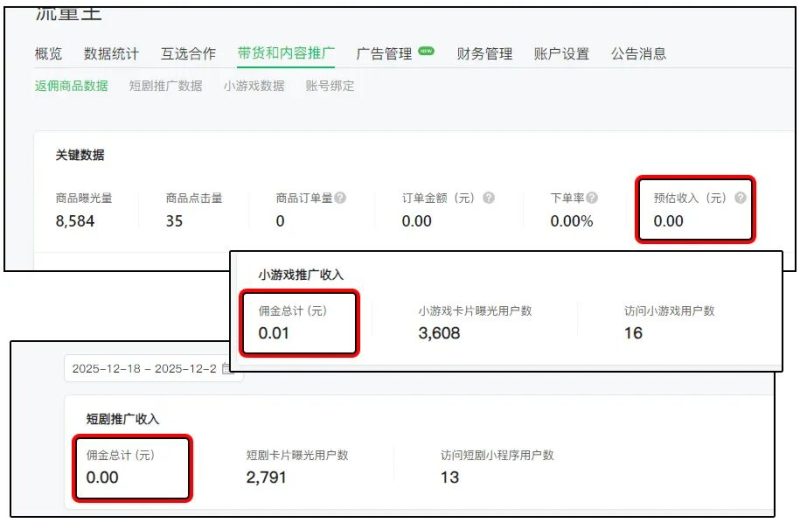The image size is (800, 530).
Task: Open 账户设置 tab
Action: [562, 54]
